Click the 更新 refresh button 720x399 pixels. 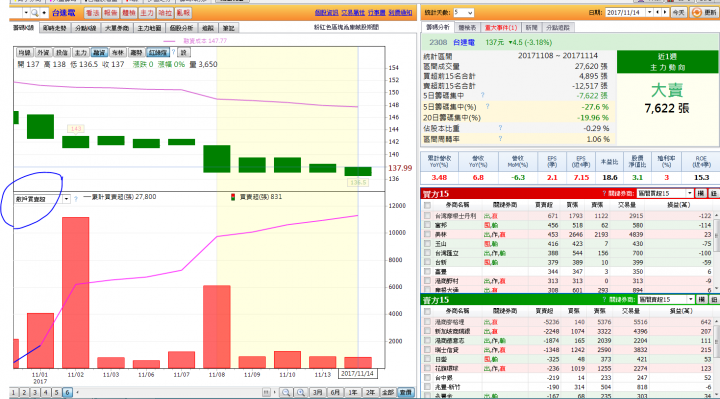[704, 12]
